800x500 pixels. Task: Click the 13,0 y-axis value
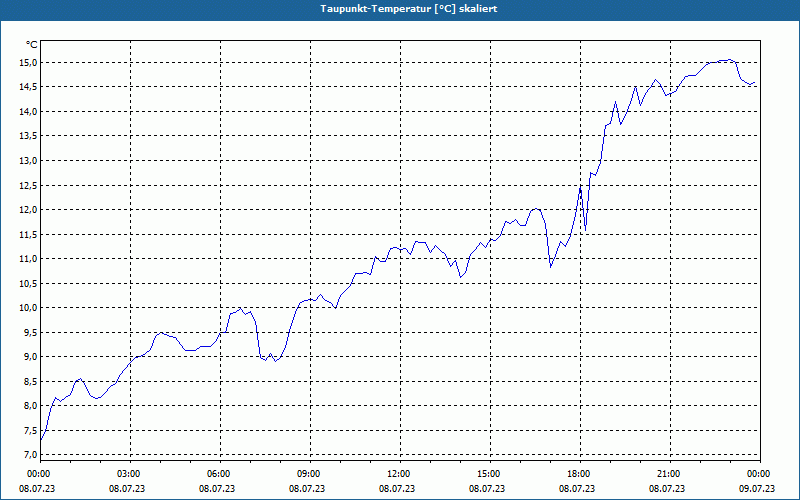[x=29, y=161]
